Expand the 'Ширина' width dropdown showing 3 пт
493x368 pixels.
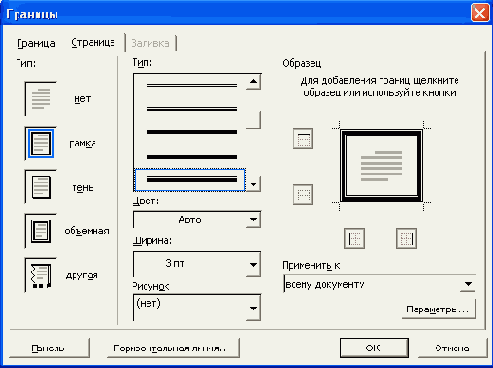pyautogui.click(x=197, y=264)
